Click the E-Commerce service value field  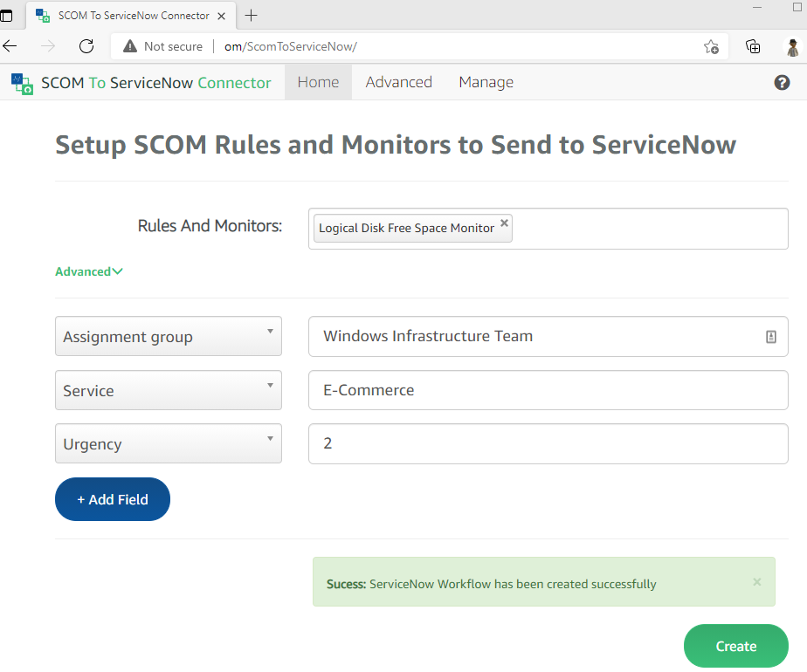pyautogui.click(x=548, y=390)
